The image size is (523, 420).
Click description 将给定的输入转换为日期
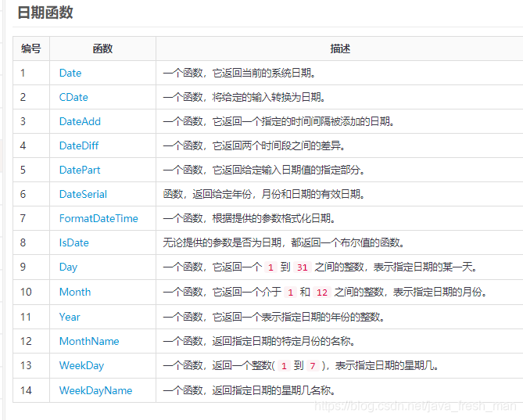point(268,97)
